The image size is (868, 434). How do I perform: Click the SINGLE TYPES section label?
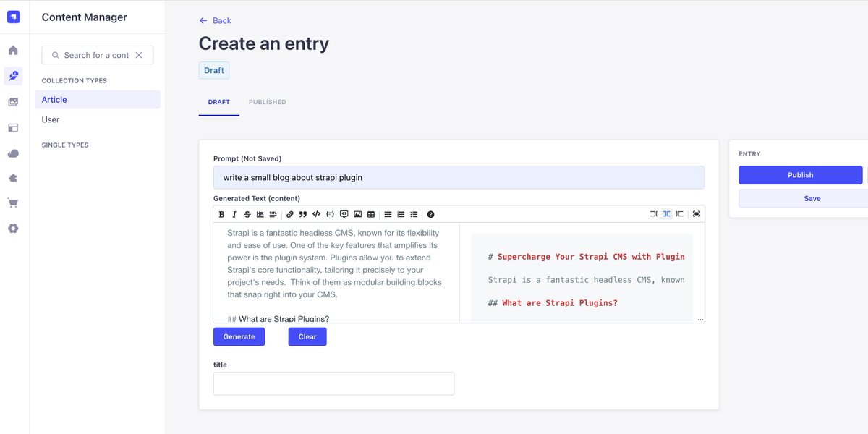(x=65, y=145)
